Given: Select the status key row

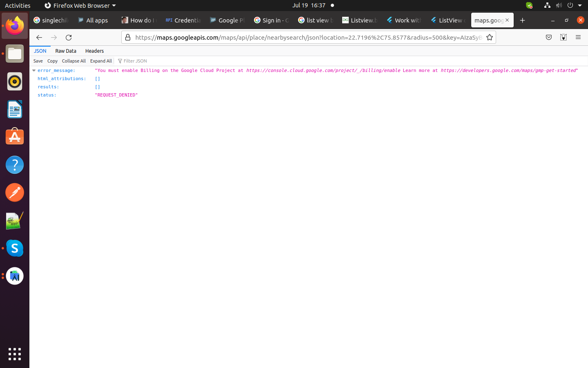Looking at the screenshot, I should (47, 95).
